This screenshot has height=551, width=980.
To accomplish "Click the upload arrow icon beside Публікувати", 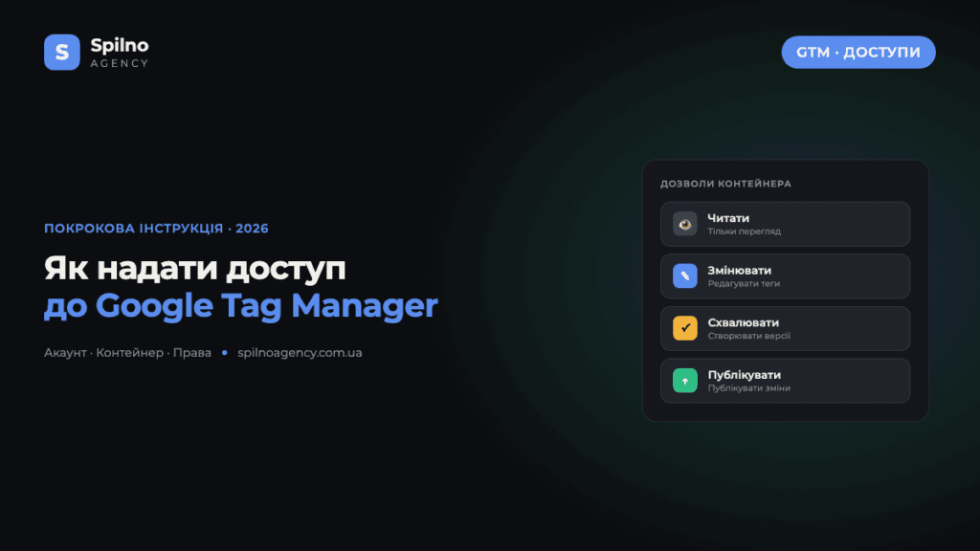I will [x=685, y=381].
